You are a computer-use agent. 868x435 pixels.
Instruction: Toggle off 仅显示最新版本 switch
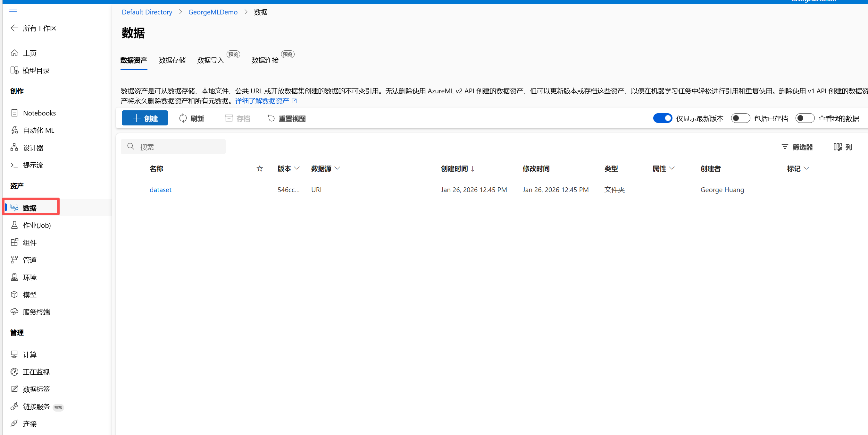pyautogui.click(x=662, y=118)
